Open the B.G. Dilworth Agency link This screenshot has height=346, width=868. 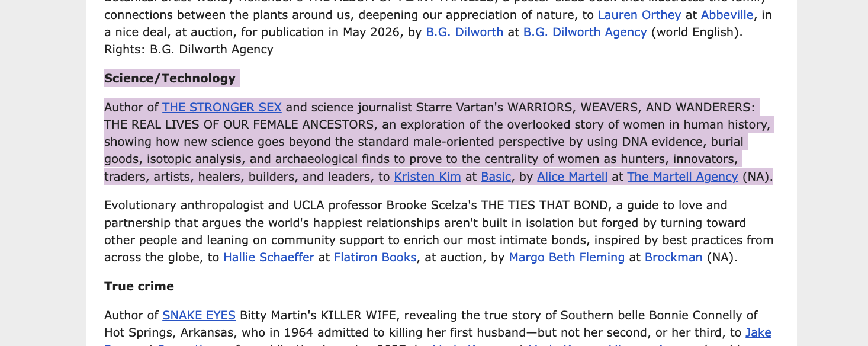point(584,32)
